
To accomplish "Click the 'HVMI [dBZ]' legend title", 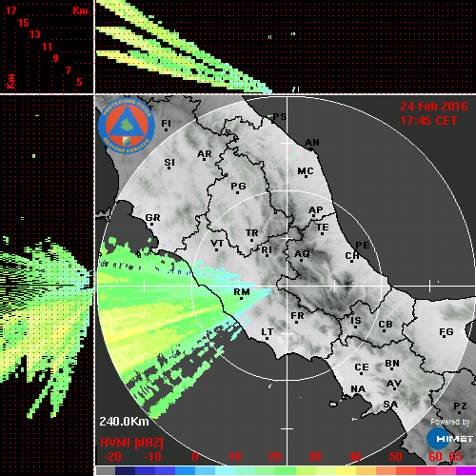I will [x=131, y=443].
